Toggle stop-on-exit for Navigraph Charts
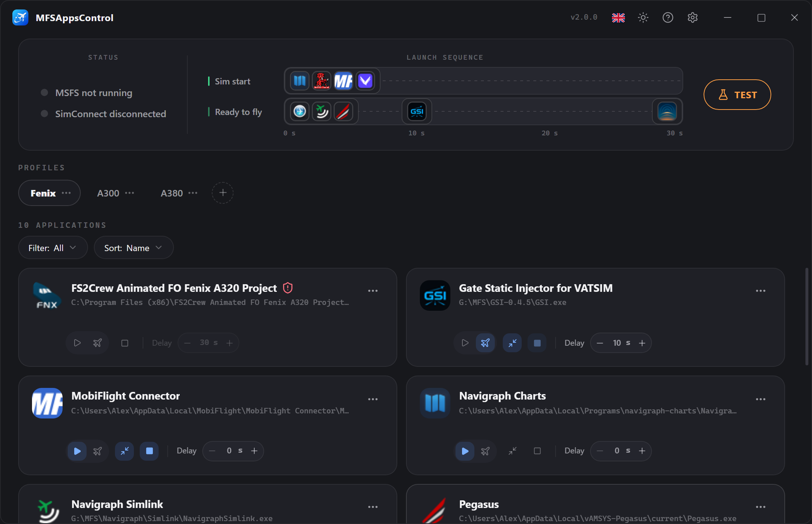This screenshot has width=812, height=524. [x=537, y=451]
